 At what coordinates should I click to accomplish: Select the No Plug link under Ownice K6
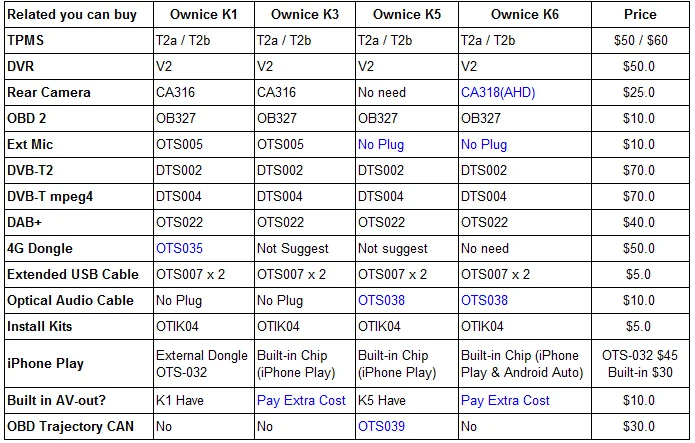[484, 145]
